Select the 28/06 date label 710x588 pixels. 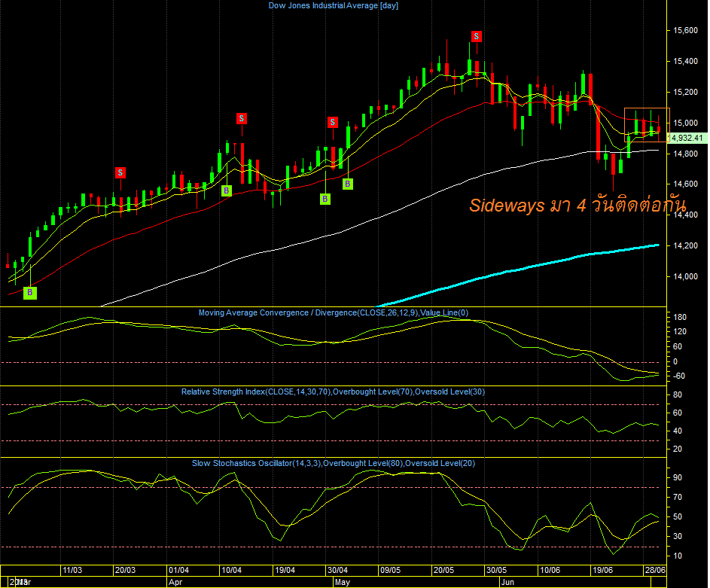point(655,571)
